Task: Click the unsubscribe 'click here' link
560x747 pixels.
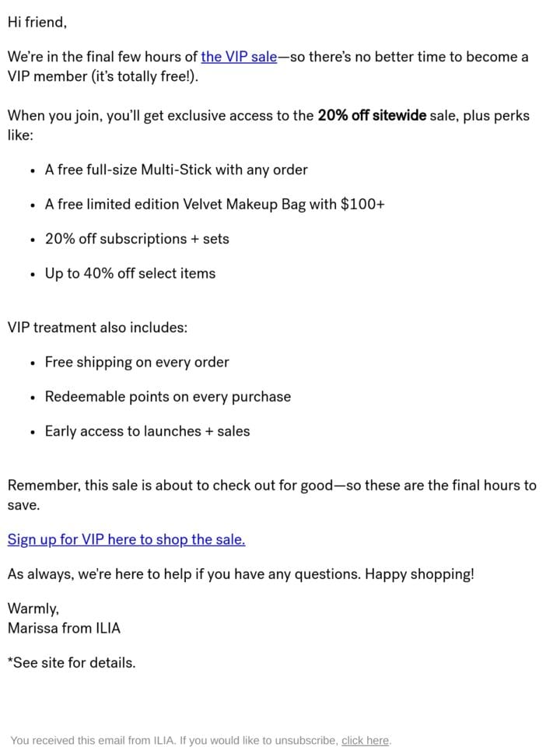Action: click(x=365, y=740)
